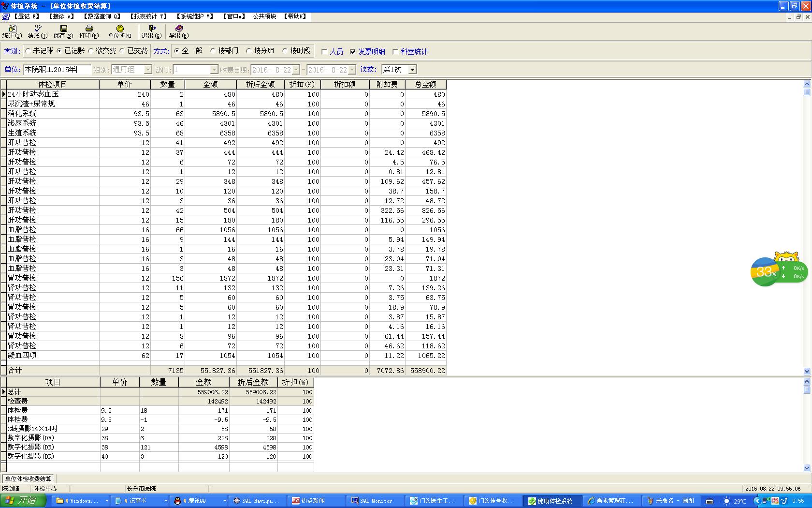Expand the Windows taskbar group arrow
Screen dimensions: 812x508
click(106, 501)
